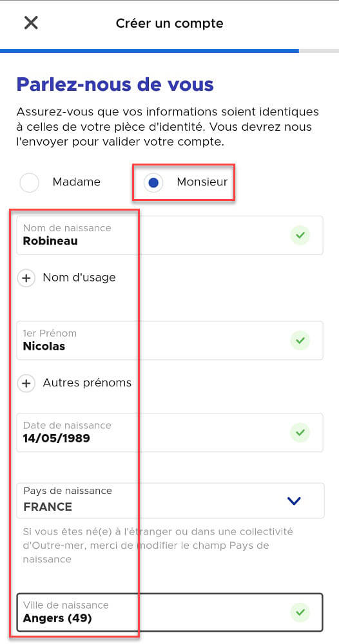Click the plus icon for Autres prénoms
The image size is (339, 644).
coord(26,383)
